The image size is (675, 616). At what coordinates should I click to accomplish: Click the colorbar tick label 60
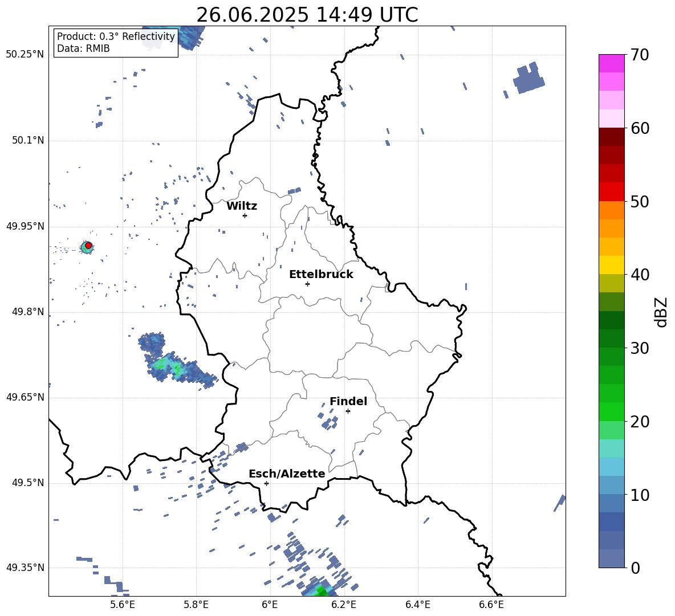coord(640,128)
